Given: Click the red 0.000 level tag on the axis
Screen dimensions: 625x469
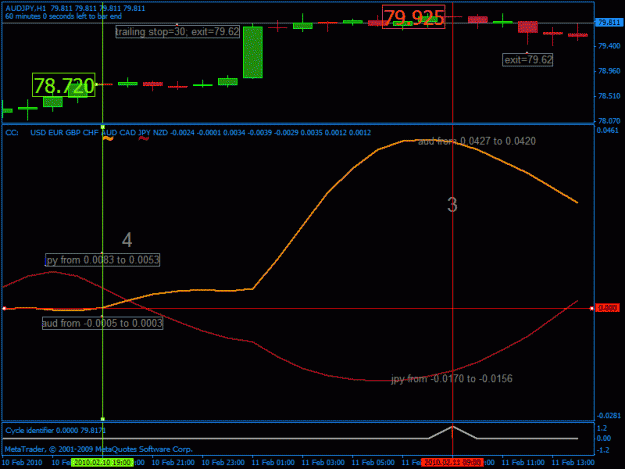Looking at the screenshot, I should [x=608, y=308].
